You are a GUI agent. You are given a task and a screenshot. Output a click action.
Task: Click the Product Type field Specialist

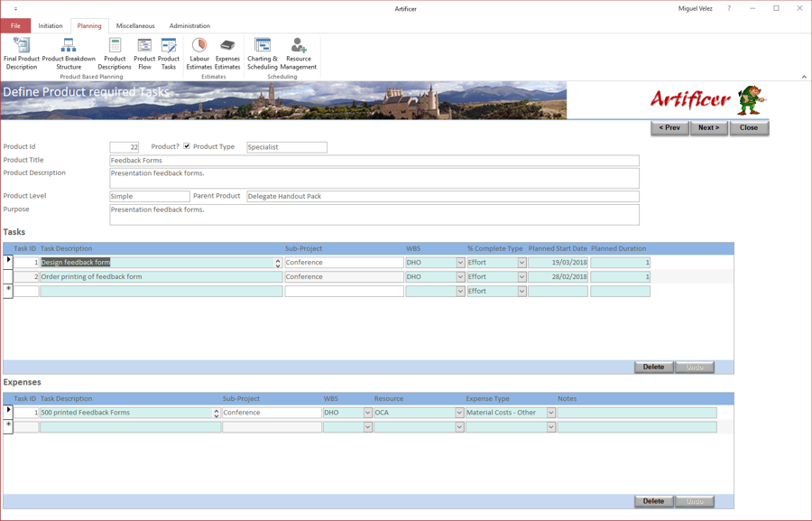287,147
